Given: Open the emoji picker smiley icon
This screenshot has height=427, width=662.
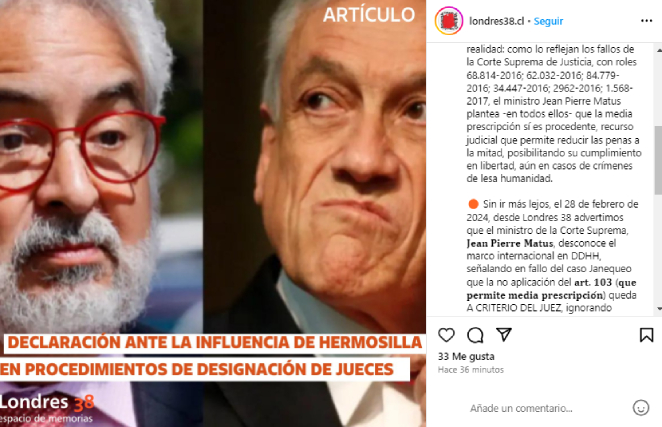Looking at the screenshot, I should (640, 408).
